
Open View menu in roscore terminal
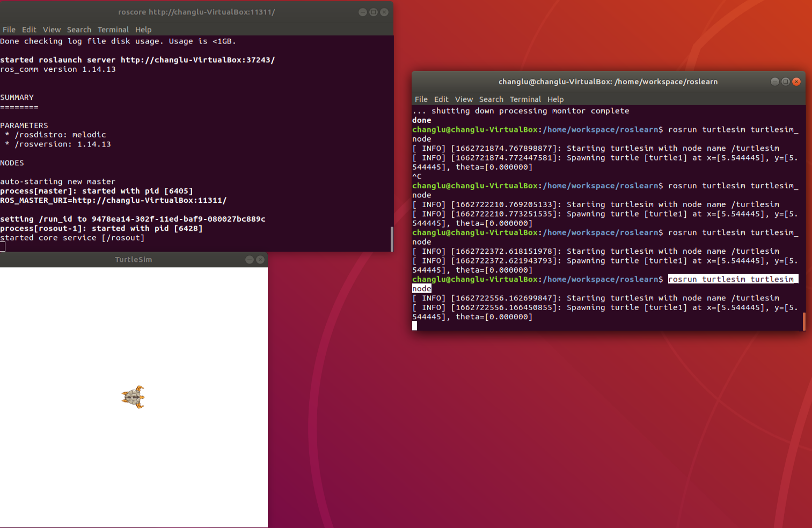52,30
